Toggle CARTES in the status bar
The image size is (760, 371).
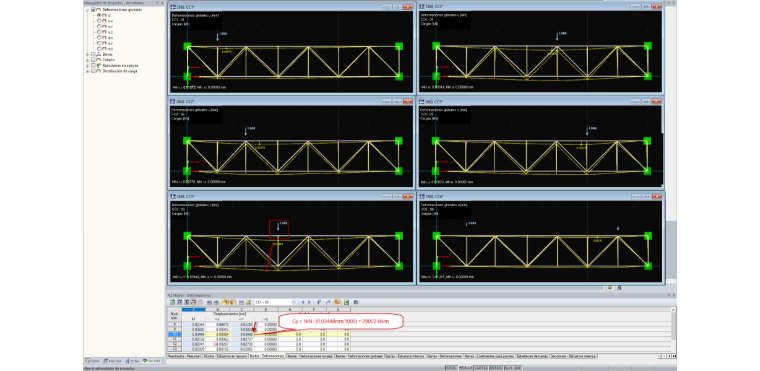point(481,368)
